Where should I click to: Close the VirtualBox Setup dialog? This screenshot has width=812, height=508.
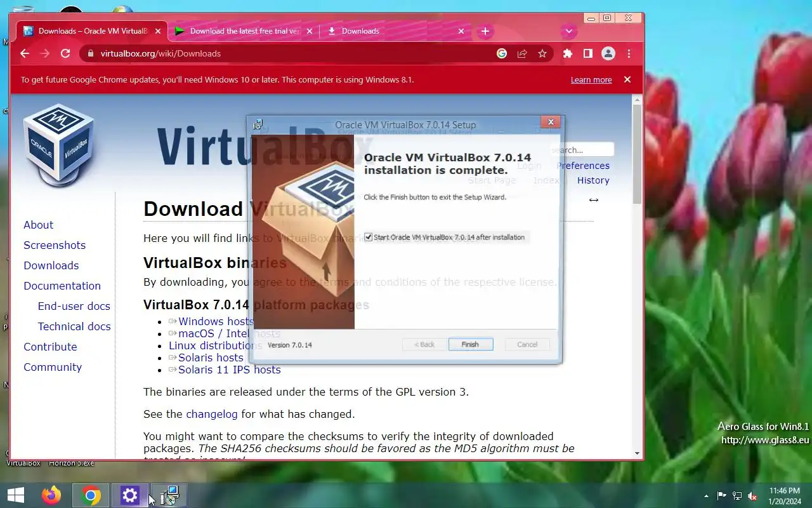click(551, 122)
